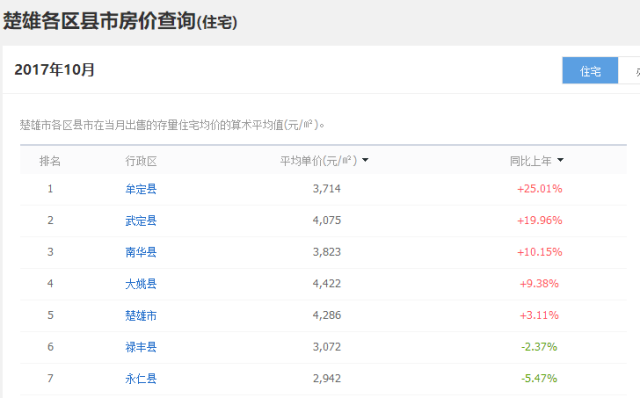Click the +3.11% change value
The width and height of the screenshot is (640, 398).
[539, 315]
